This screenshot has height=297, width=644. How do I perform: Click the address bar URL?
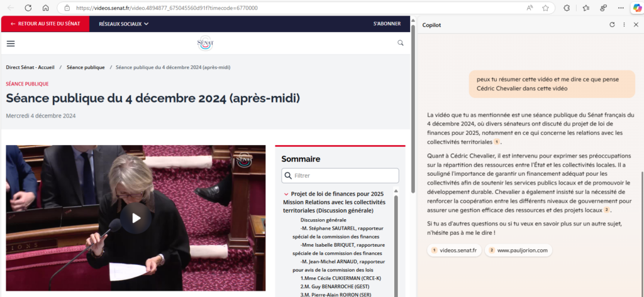coord(167,8)
